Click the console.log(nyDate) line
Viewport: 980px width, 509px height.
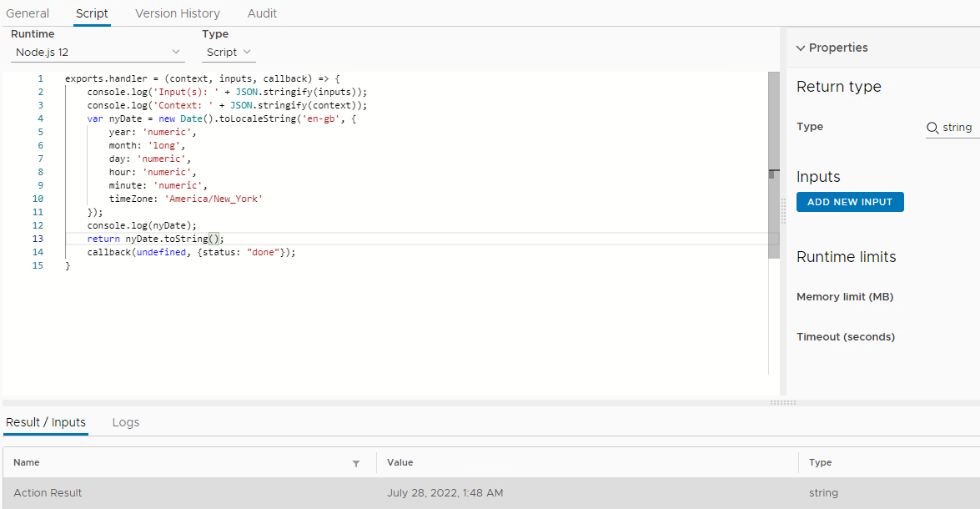click(x=142, y=226)
